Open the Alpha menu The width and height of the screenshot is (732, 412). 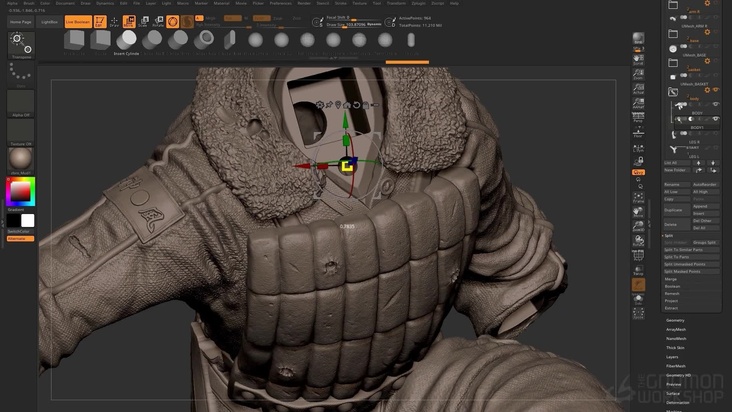coord(12,3)
